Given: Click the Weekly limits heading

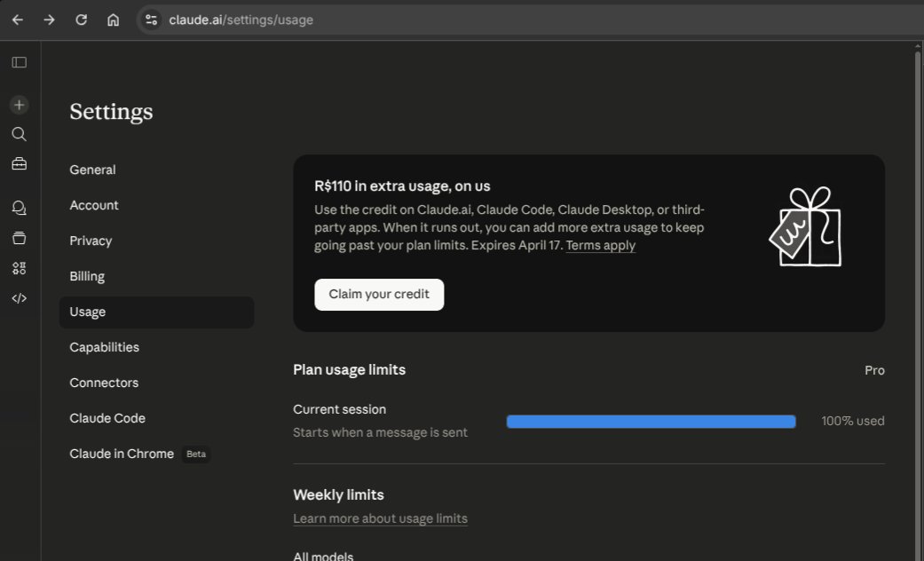Looking at the screenshot, I should 338,494.
